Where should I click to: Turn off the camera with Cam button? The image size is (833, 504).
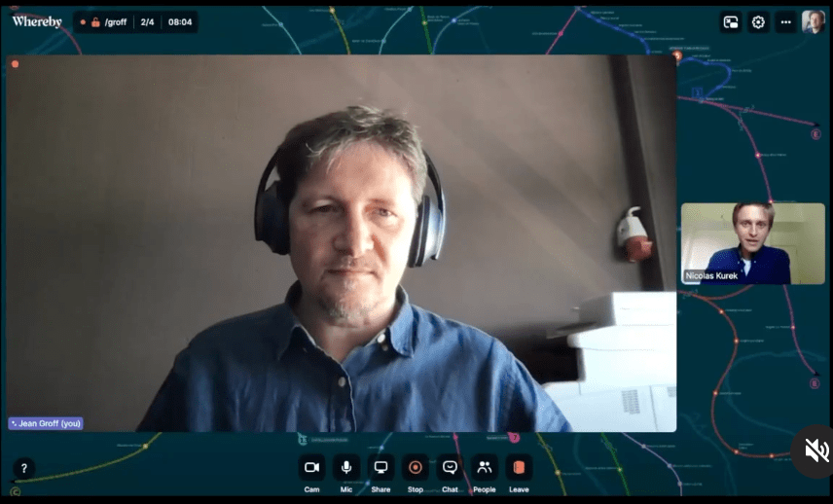tap(311, 468)
